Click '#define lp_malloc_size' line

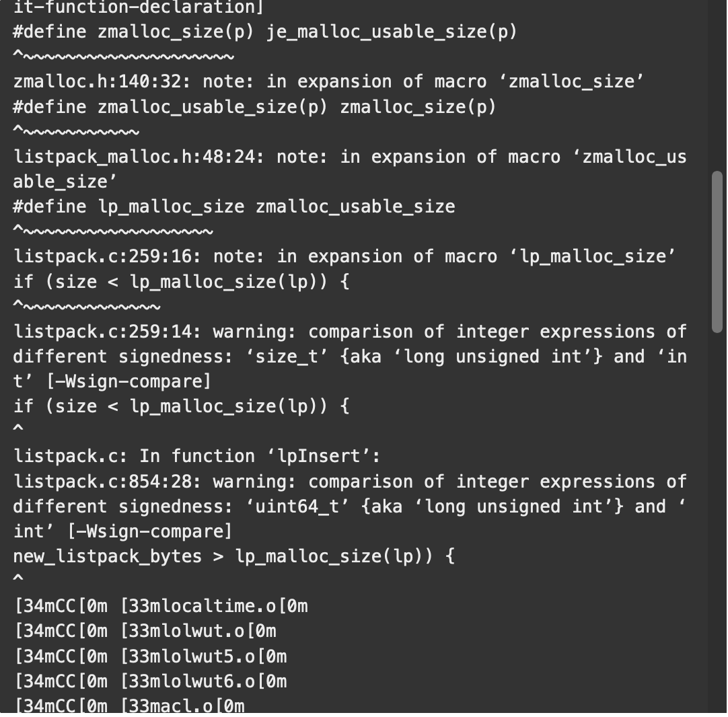click(x=234, y=207)
